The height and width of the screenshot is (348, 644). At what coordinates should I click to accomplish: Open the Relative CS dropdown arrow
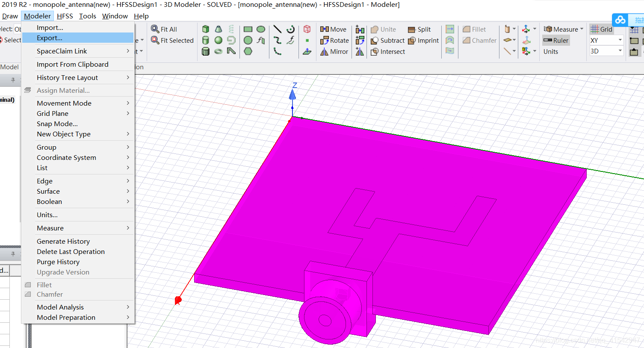point(535,29)
